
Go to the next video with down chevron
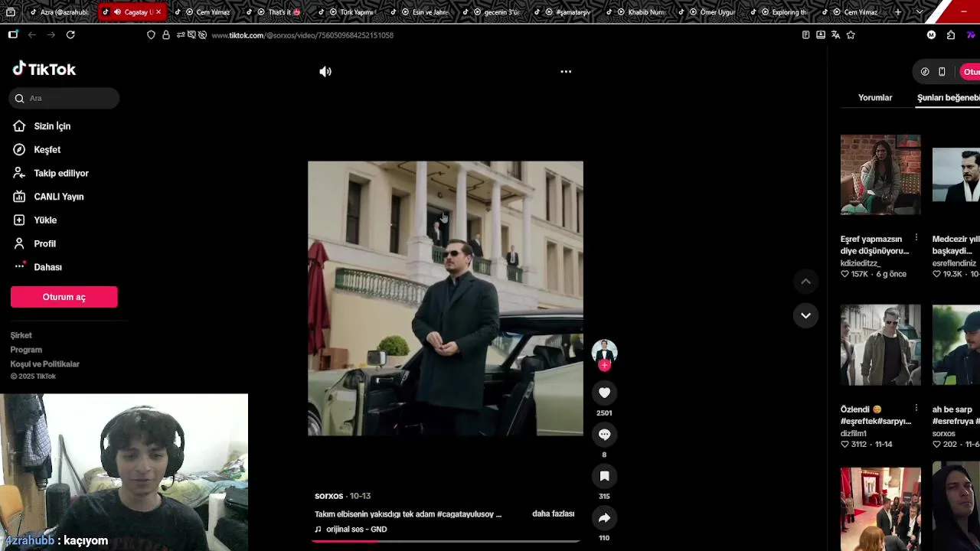point(805,315)
